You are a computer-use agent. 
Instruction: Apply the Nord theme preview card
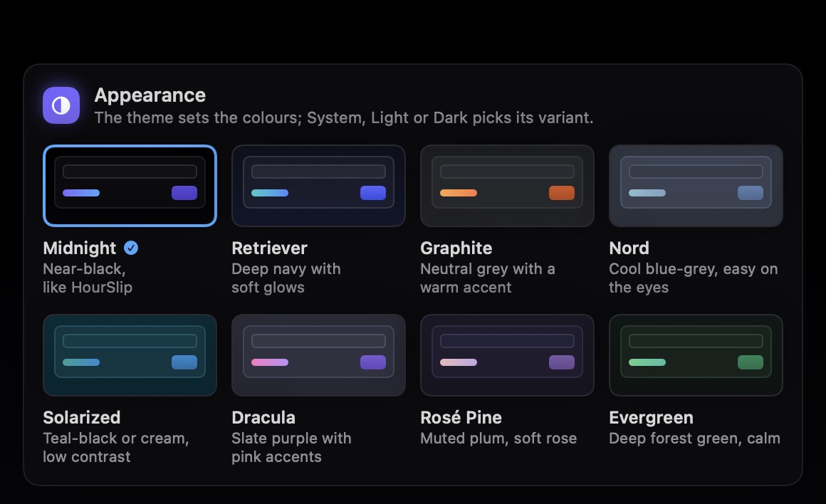(696, 186)
